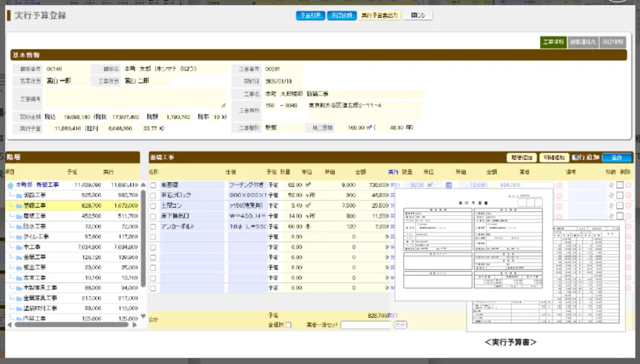Tick the checkbox for アンカーボルト row
The height and width of the screenshot is (364, 640).
click(x=153, y=226)
